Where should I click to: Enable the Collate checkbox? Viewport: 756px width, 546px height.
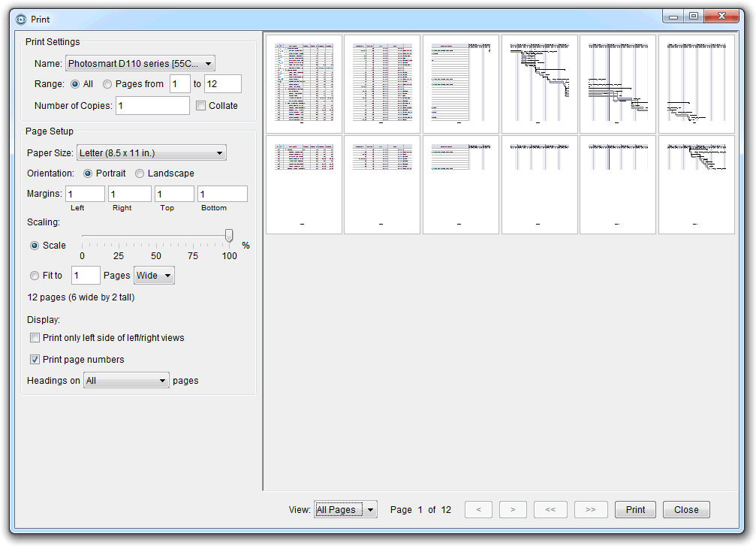pos(200,106)
